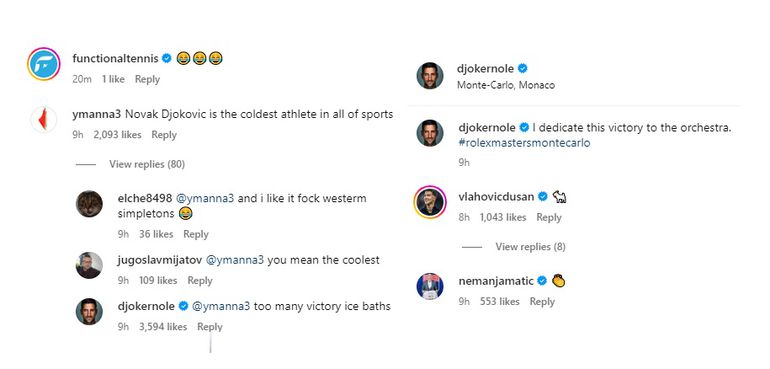Click nemanjamatic profile picture

[x=430, y=286]
